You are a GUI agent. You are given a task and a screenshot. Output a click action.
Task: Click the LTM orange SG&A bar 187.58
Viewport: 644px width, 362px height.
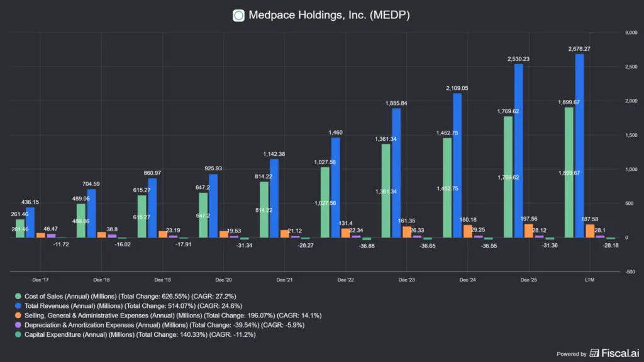(x=590, y=231)
